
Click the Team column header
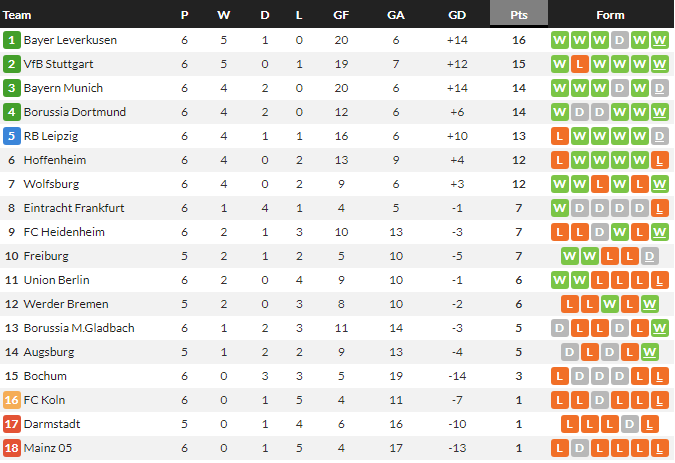click(18, 15)
